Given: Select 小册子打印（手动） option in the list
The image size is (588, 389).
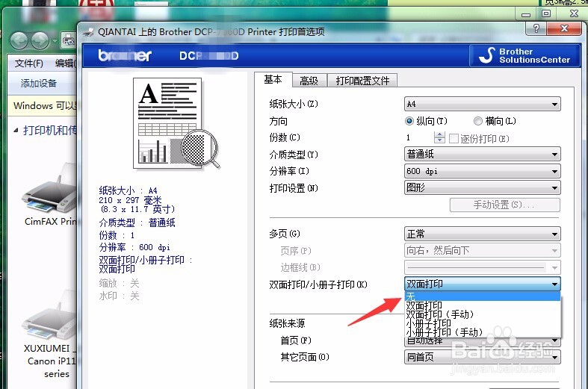Looking at the screenshot, I should click(x=482, y=332).
